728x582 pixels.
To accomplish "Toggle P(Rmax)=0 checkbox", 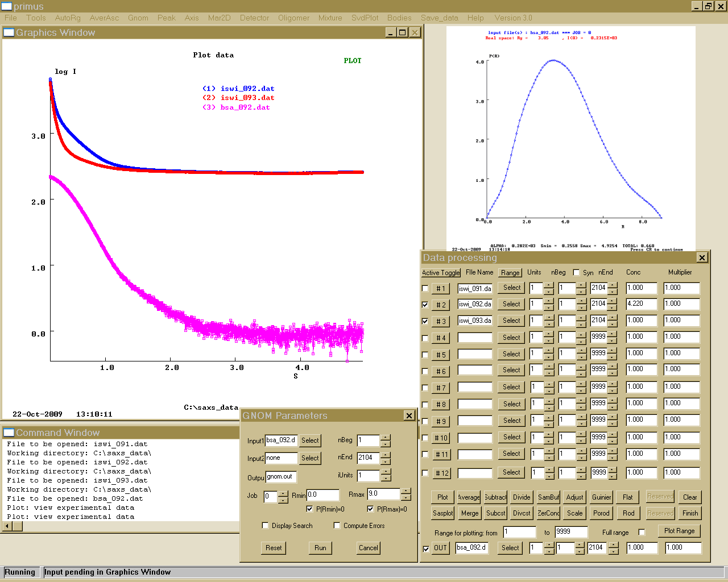I will point(370,509).
